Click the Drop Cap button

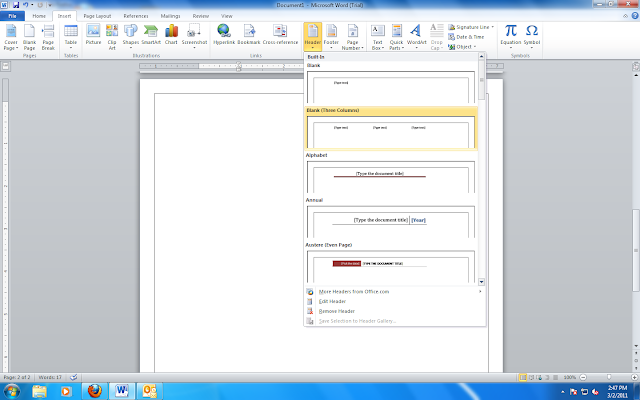click(436, 37)
